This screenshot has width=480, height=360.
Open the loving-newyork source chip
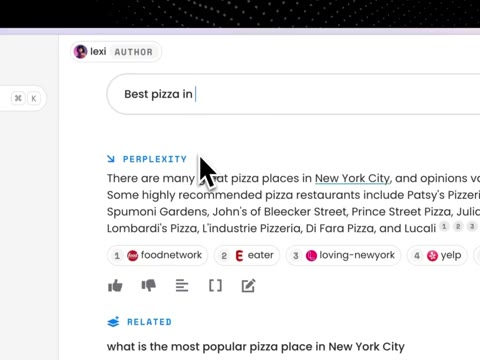click(x=343, y=255)
